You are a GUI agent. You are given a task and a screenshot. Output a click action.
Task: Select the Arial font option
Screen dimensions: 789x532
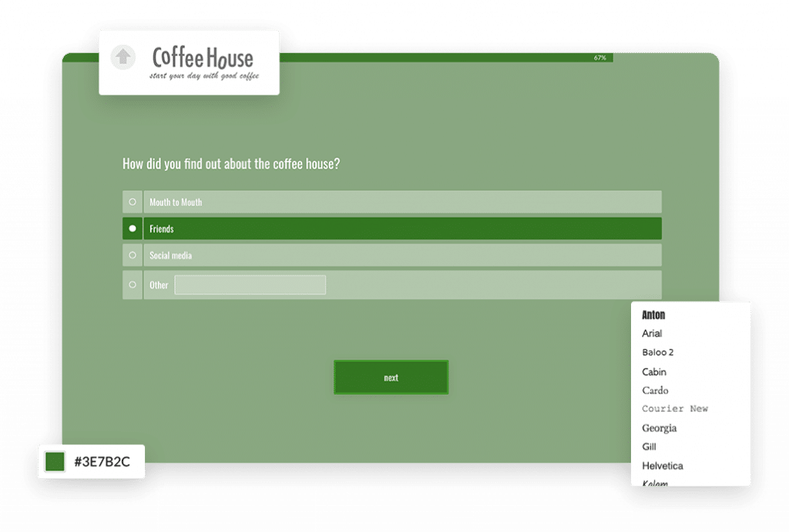click(652, 333)
